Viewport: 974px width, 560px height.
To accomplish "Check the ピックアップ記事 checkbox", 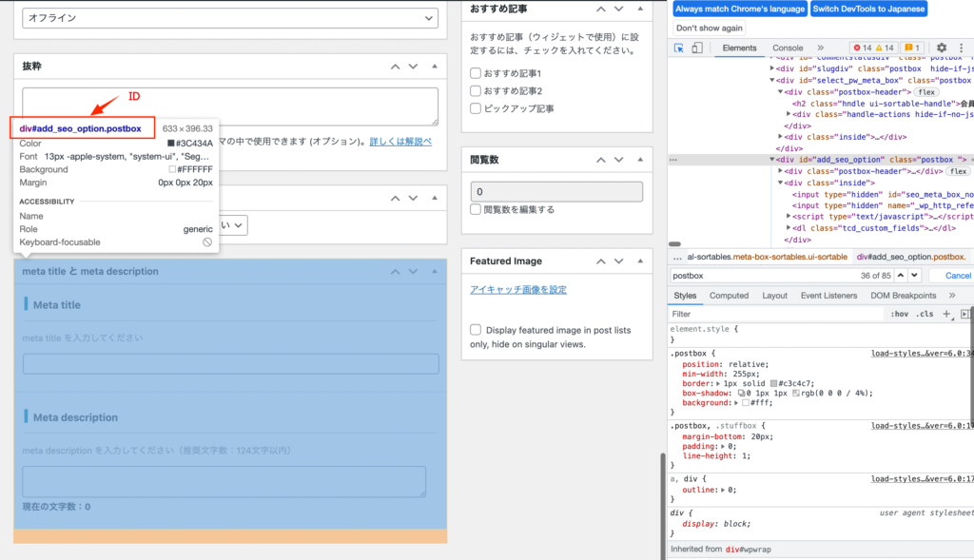I will tap(476, 108).
